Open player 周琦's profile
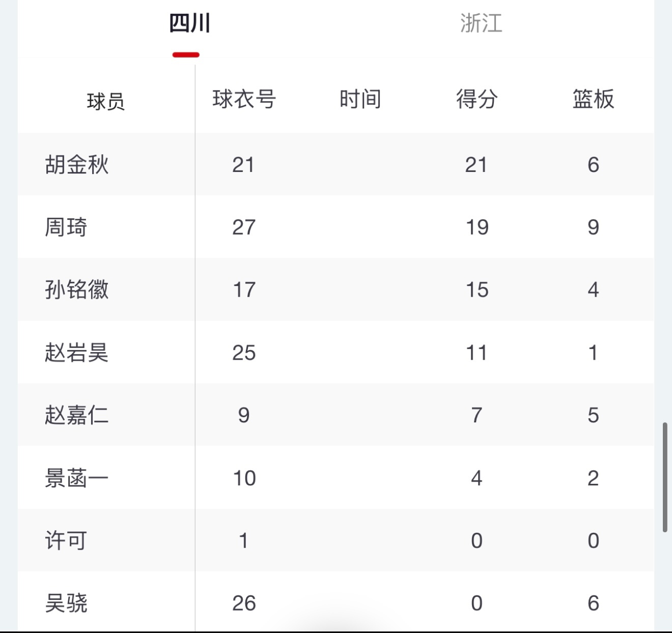 coord(66,227)
